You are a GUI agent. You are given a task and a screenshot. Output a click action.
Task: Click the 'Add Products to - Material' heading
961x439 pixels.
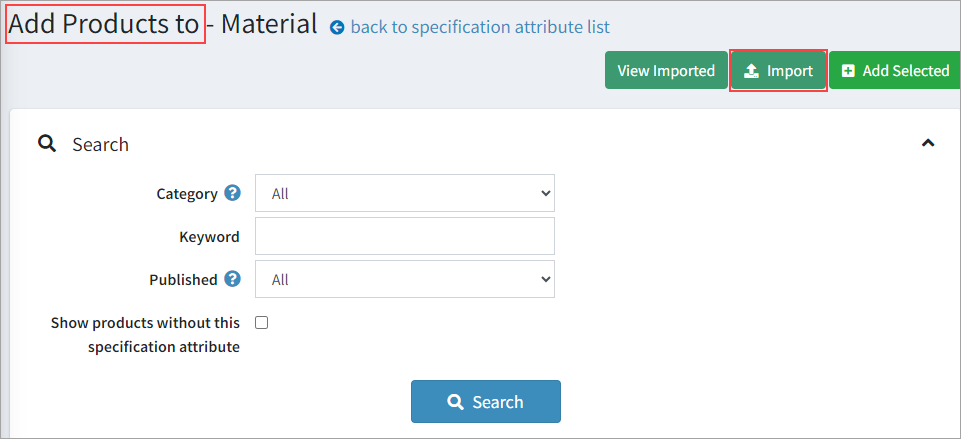[x=162, y=24]
